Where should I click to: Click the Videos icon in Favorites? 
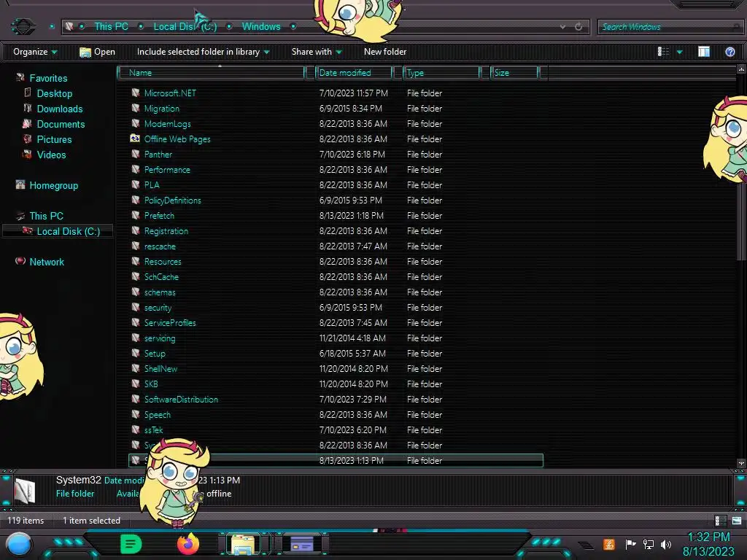coord(28,155)
